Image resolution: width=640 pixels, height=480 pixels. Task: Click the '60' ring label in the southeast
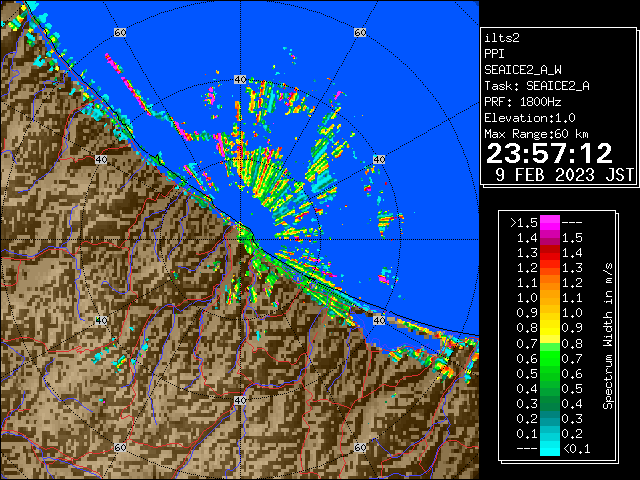[360, 447]
